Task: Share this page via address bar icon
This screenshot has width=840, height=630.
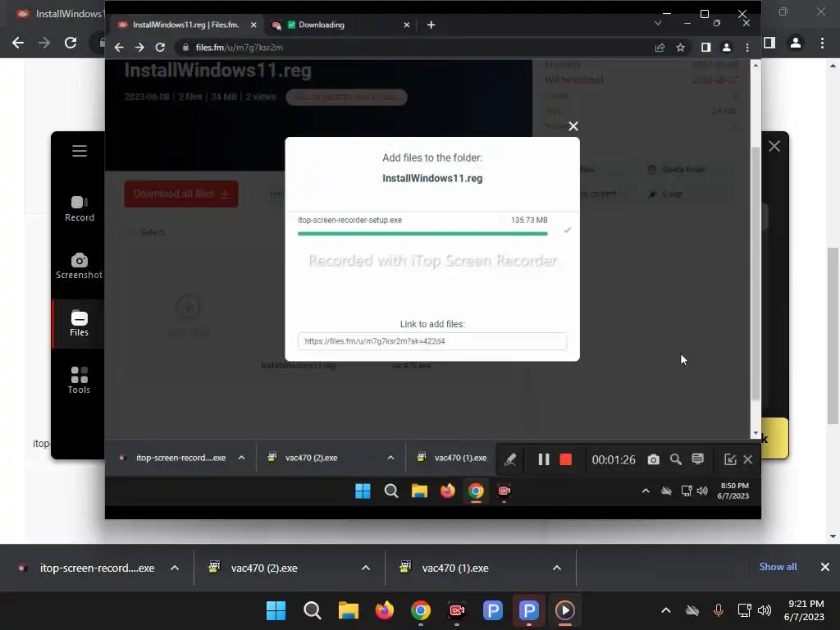Action: pyautogui.click(x=660, y=47)
